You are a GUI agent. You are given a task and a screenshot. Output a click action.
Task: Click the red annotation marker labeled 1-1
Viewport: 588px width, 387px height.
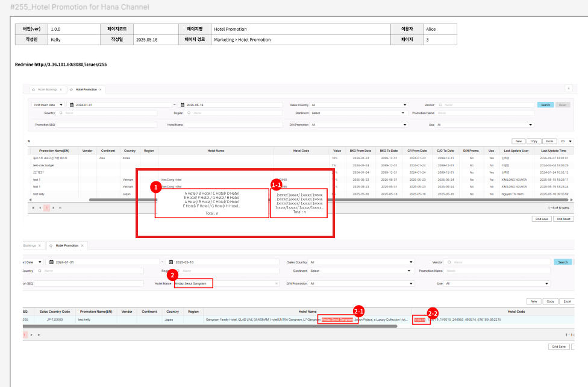[277, 183]
